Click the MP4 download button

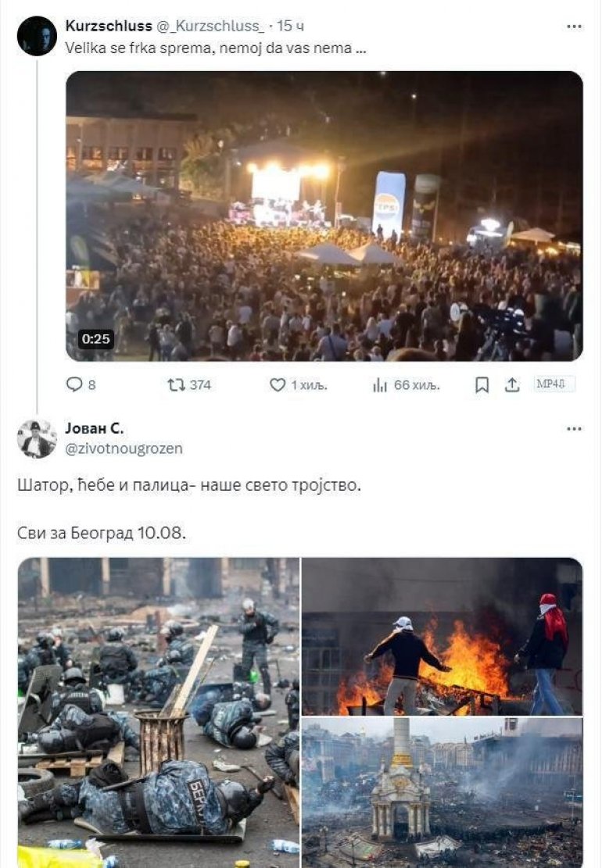pos(554,384)
